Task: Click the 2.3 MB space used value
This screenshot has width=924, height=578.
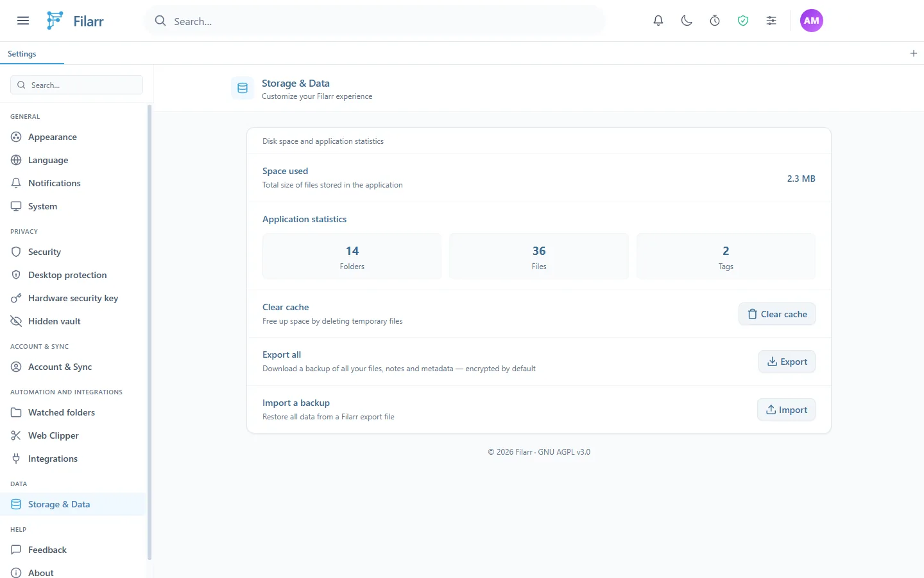Action: pos(801,179)
